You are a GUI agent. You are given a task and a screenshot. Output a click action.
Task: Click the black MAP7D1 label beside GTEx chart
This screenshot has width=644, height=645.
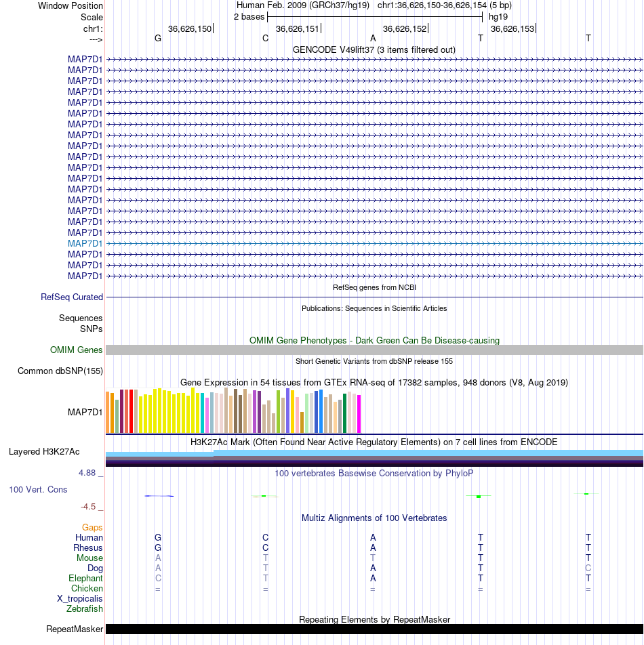[x=85, y=412]
